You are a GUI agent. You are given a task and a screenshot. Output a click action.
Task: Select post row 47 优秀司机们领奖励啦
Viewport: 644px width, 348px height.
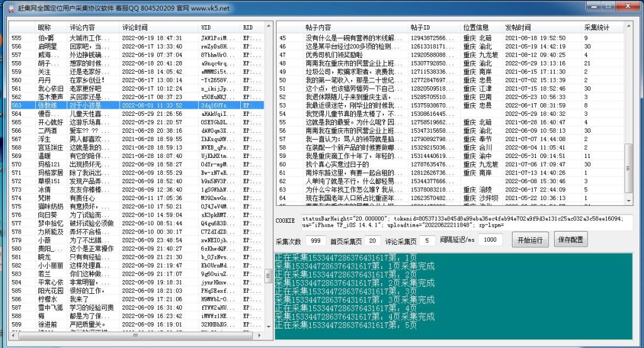click(450, 55)
